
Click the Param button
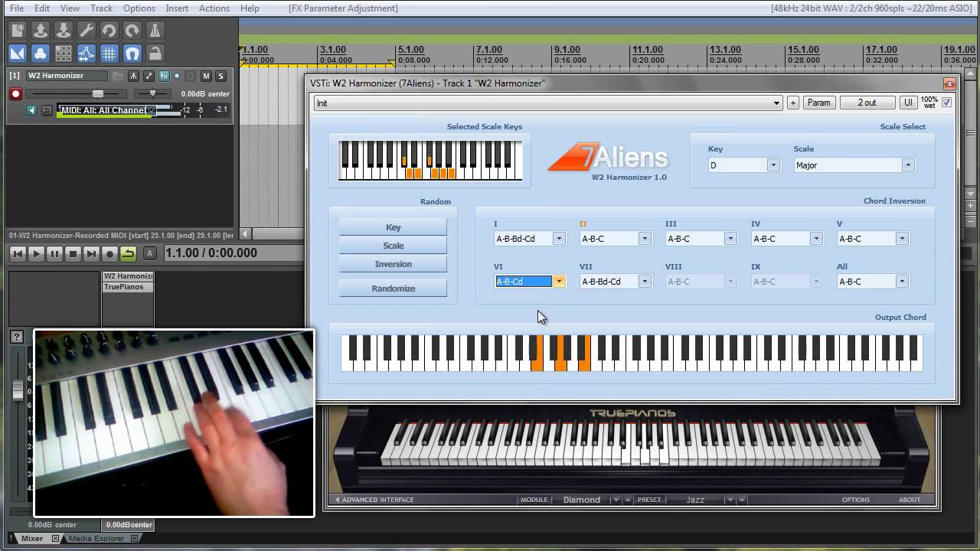coord(818,103)
